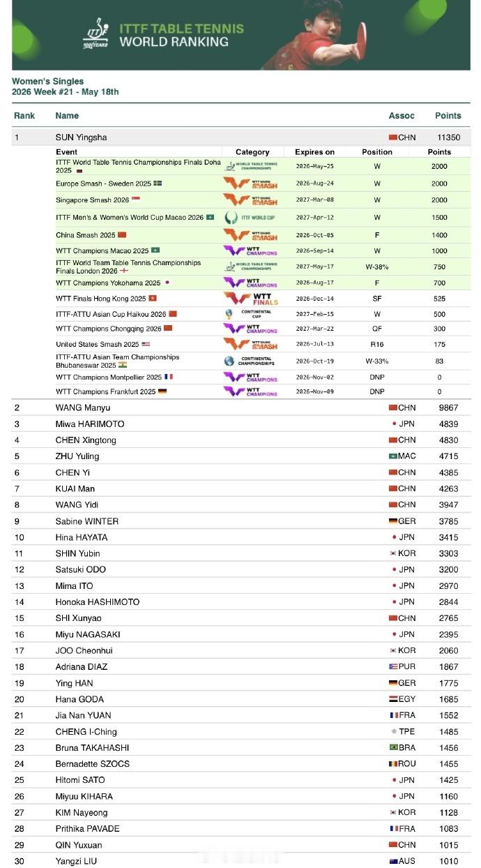The image size is (481, 868).
Task: Click WTT Champions logo for Montpellier 2025
Action: click(x=250, y=377)
